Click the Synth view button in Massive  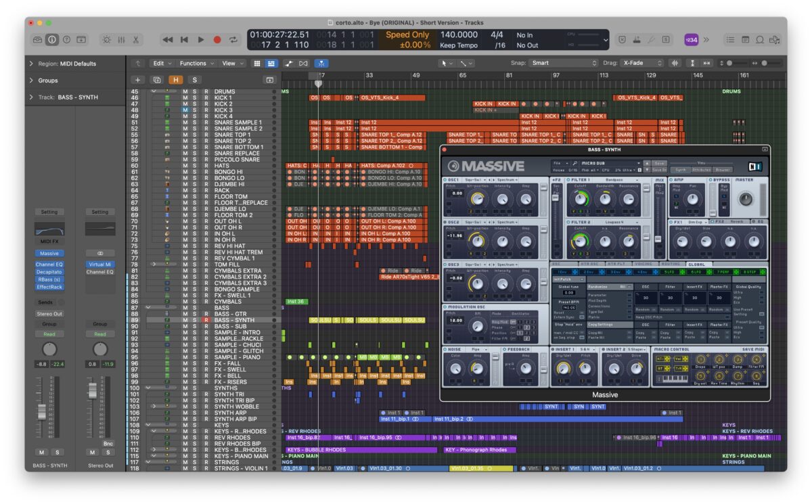681,170
